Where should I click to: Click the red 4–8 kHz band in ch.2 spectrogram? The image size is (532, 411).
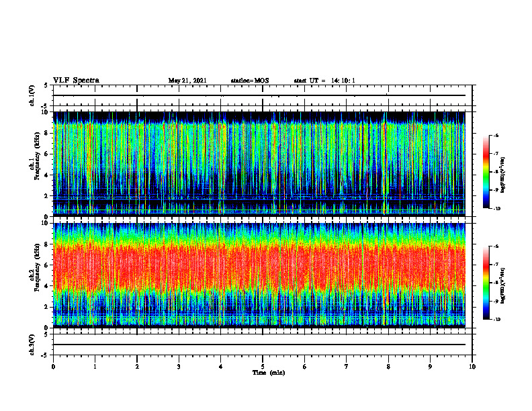pyautogui.click(x=259, y=268)
